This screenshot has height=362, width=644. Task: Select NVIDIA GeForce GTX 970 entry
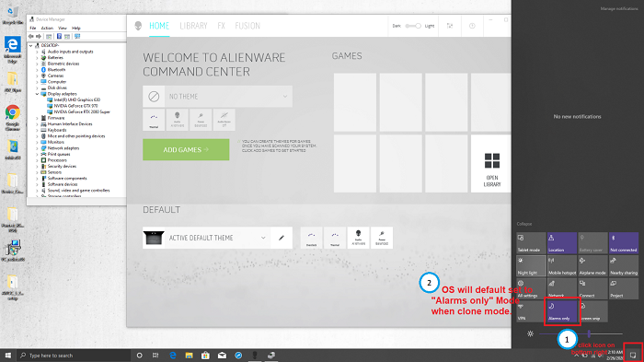pos(75,106)
